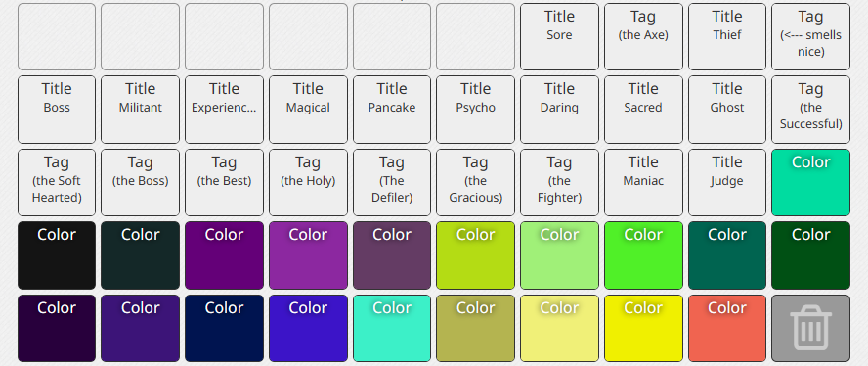Screen dimensions: 868x366
Task: Choose the Tag (the Successful) tile
Action: pos(810,110)
